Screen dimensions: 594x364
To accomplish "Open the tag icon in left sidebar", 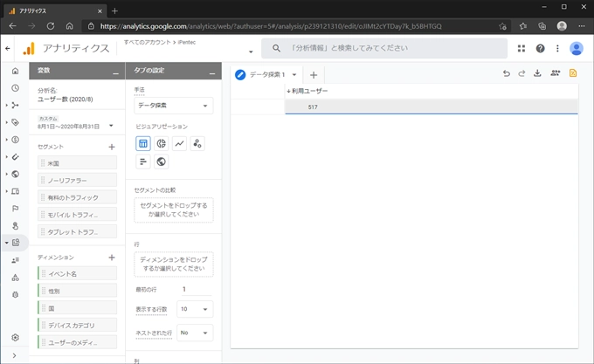I will 15,122.
